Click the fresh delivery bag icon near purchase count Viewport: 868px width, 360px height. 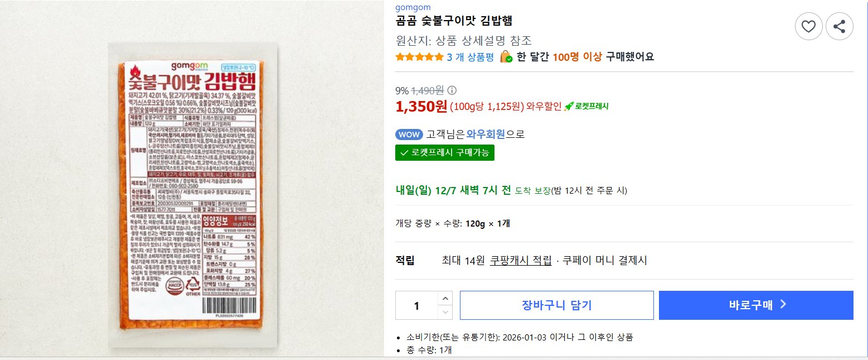click(x=505, y=56)
